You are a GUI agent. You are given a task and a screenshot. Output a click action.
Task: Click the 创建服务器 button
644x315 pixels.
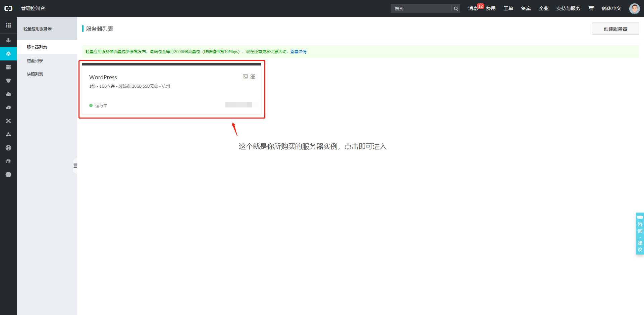(x=615, y=29)
